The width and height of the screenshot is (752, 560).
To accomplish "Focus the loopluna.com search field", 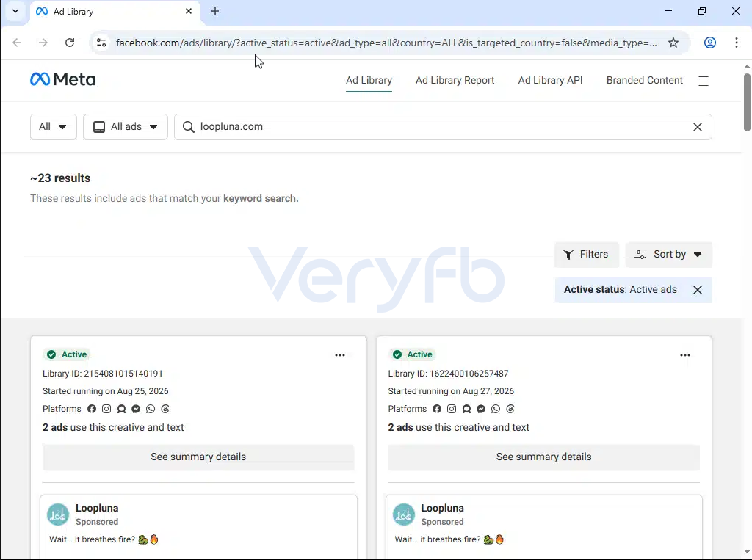I will (x=443, y=127).
